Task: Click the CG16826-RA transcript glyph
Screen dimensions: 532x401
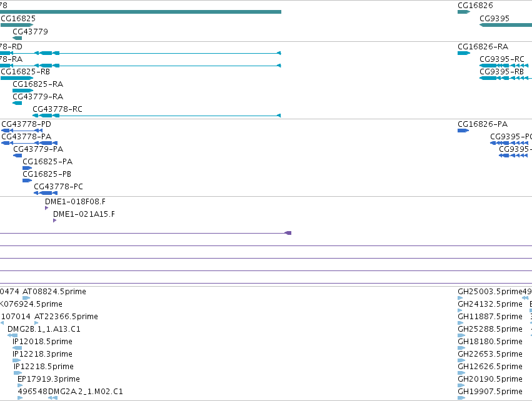Action: coord(464,53)
